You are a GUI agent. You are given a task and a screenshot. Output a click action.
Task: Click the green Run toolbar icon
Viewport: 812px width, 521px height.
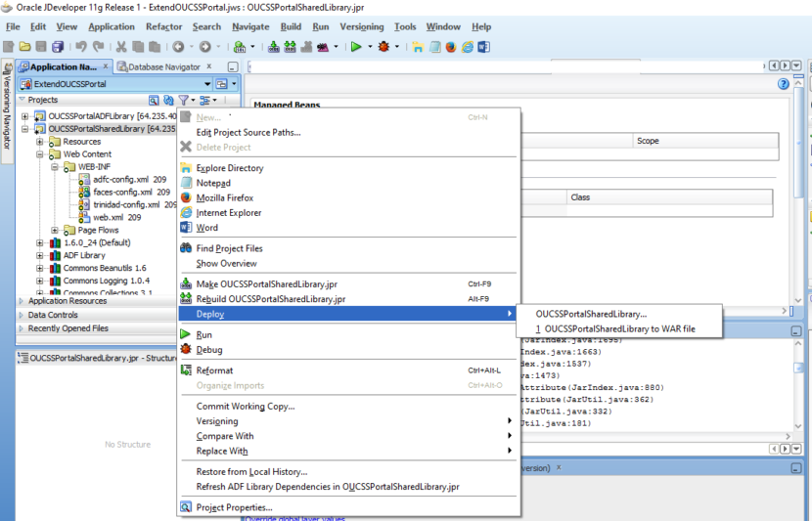356,47
